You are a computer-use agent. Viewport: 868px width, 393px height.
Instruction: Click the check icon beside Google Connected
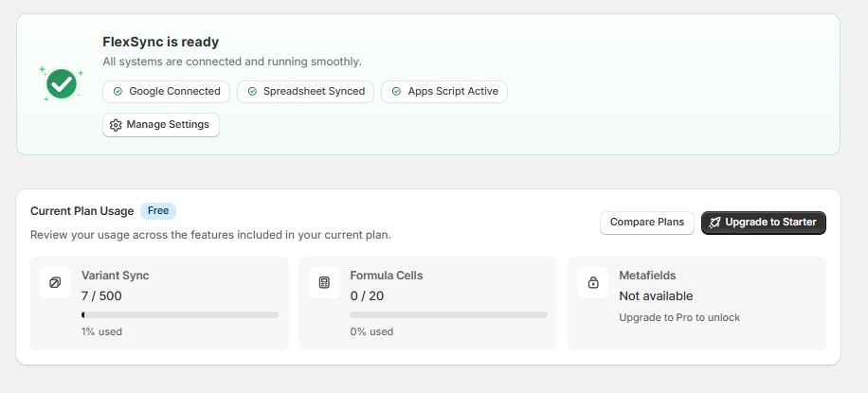(118, 91)
